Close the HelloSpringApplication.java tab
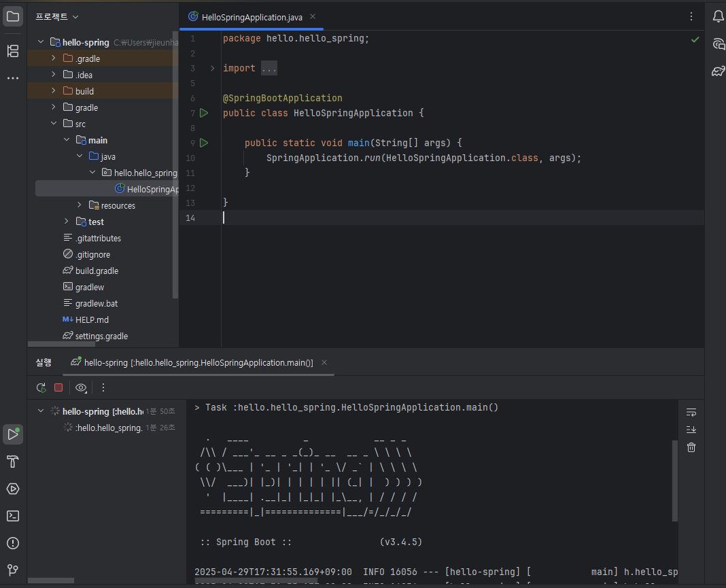Image resolution: width=726 pixels, height=588 pixels. (313, 17)
